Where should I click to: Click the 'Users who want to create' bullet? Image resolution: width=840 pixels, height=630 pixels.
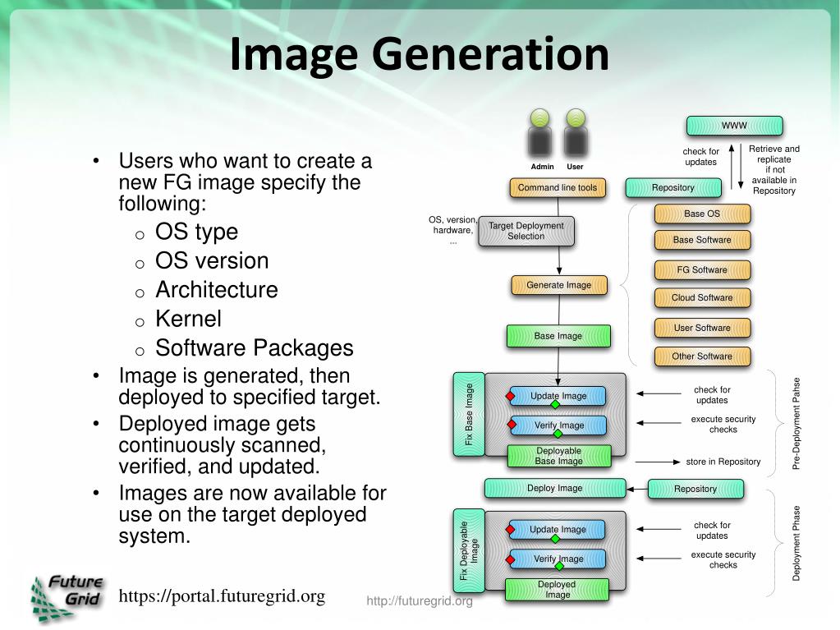pyautogui.click(x=245, y=182)
